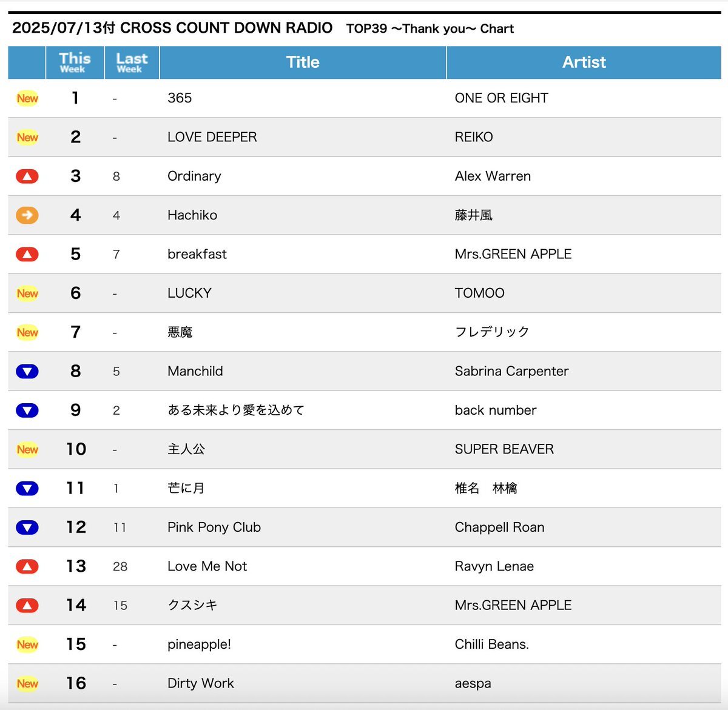Click the New badge beside LUCKY

(x=27, y=293)
